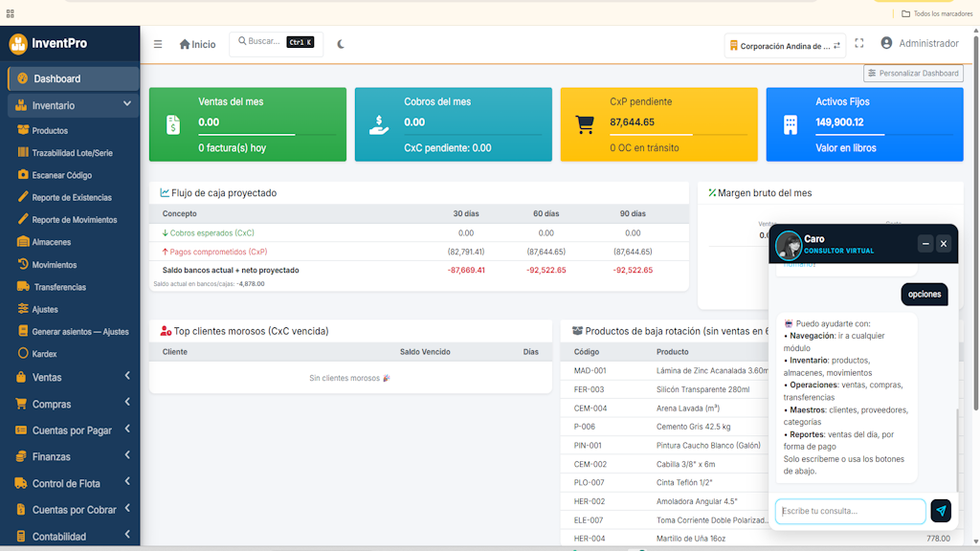Toggle the sidebar hamburger menu
Viewport: 980px width, 551px height.
158,44
